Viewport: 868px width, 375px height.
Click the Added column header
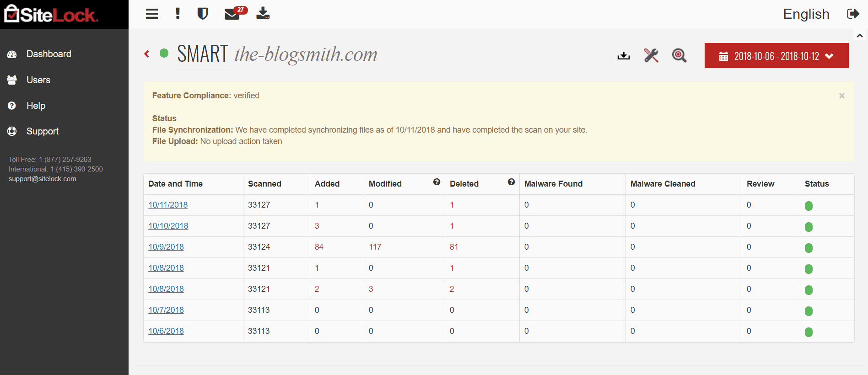pos(327,184)
